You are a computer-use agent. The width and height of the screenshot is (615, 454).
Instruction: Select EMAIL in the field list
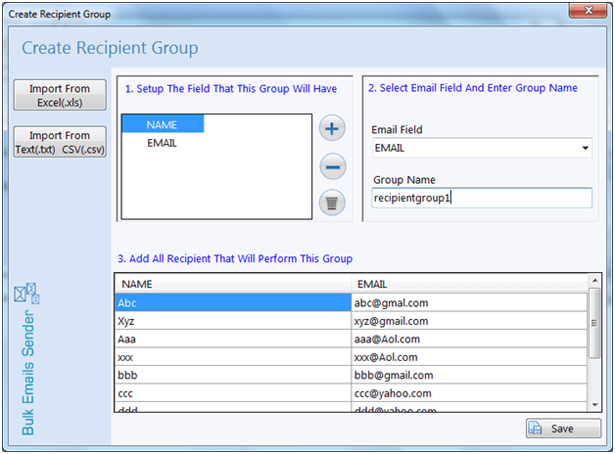[162, 143]
